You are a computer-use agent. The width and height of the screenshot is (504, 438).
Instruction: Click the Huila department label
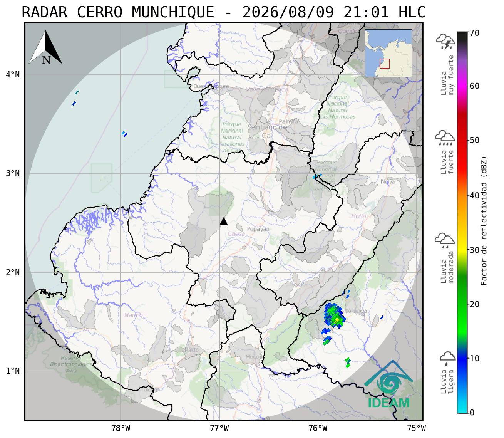[358, 216]
